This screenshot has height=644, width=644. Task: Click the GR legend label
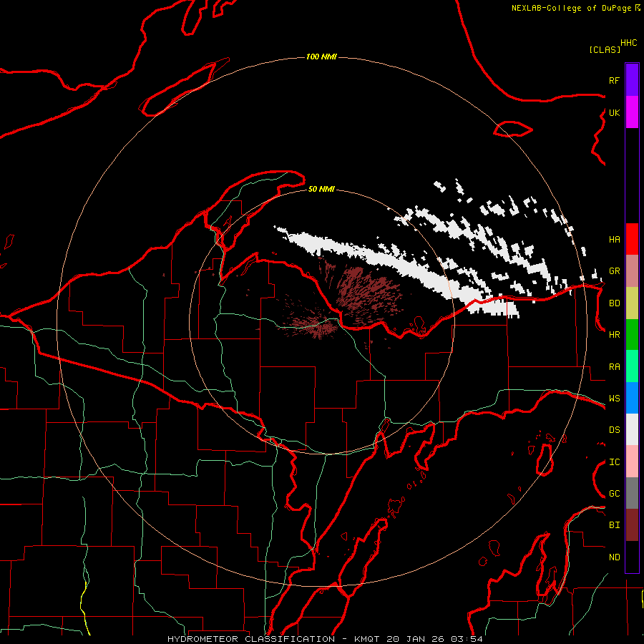tap(614, 271)
